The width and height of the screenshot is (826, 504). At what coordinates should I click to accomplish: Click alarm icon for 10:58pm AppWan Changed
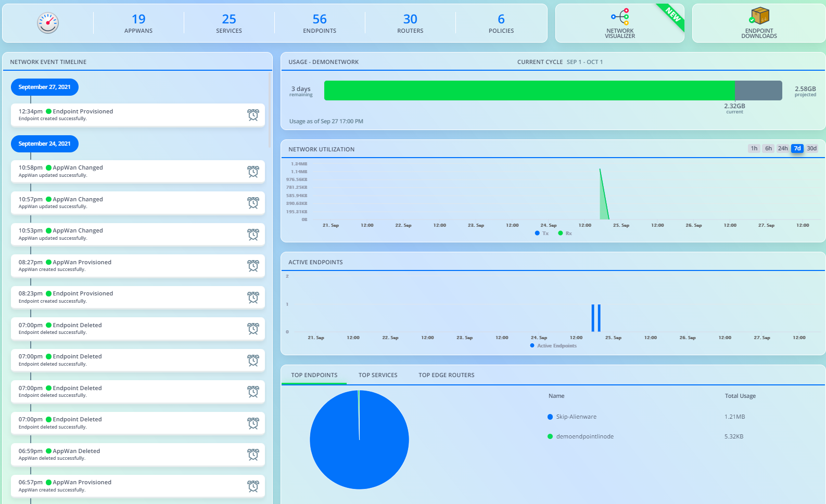pos(253,172)
